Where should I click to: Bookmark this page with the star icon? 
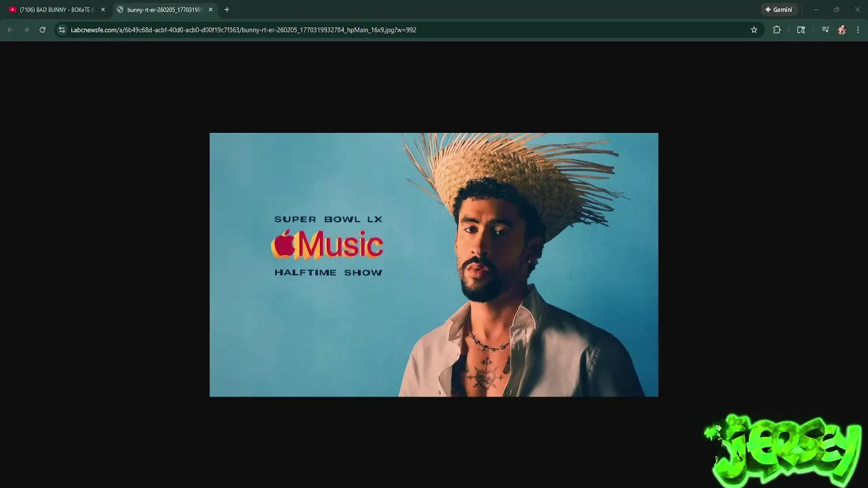[753, 30]
